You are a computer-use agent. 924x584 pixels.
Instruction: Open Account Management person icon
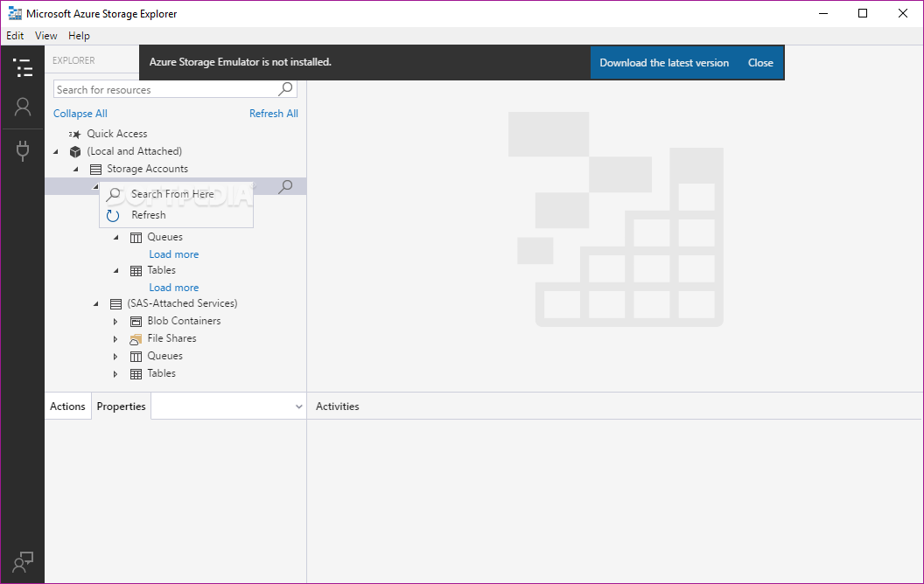[23, 108]
